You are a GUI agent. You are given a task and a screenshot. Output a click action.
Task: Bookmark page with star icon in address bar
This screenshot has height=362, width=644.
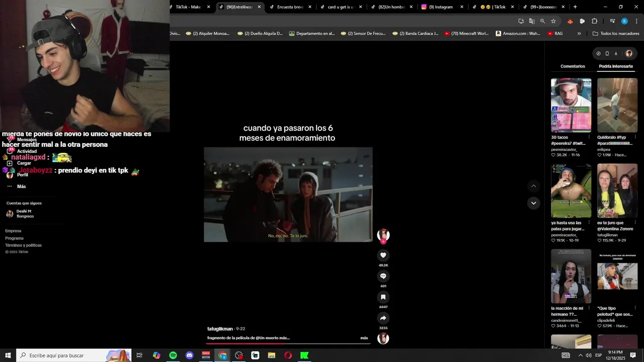pos(553,21)
